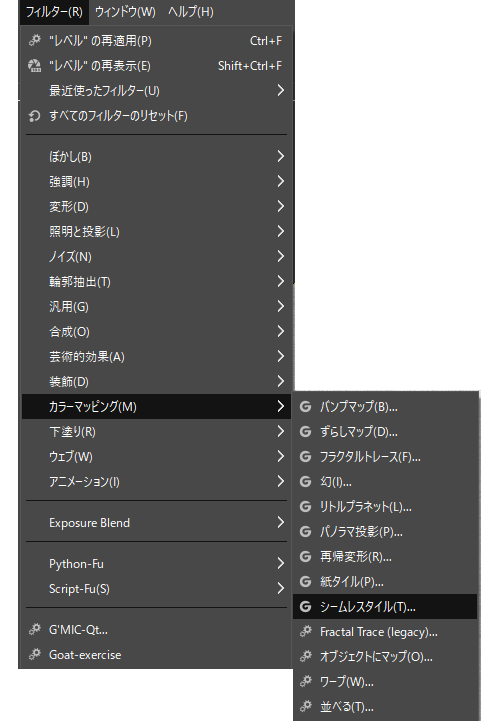Expand the ぼかし(B) submenu arrow
500x721 pixels.
[x=281, y=156]
